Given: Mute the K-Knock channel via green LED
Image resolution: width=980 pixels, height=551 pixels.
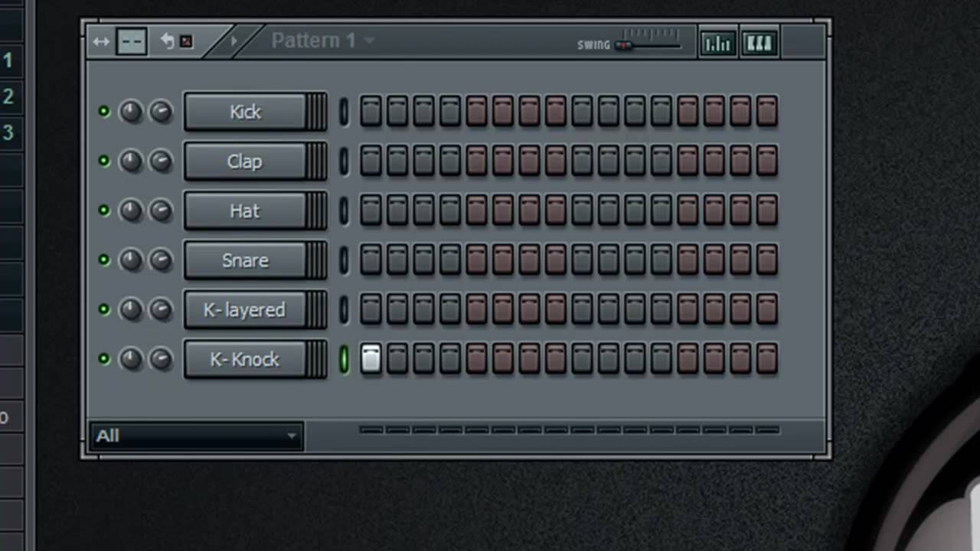Looking at the screenshot, I should [104, 359].
